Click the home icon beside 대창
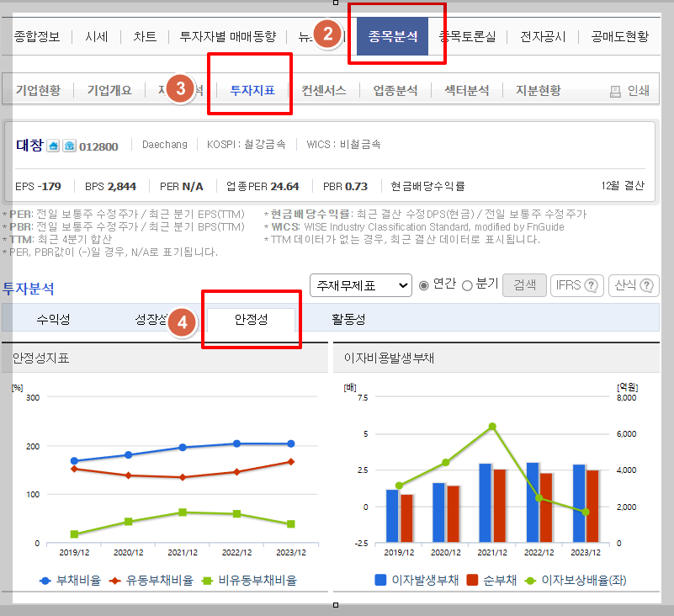This screenshot has width=674, height=616. click(x=53, y=146)
